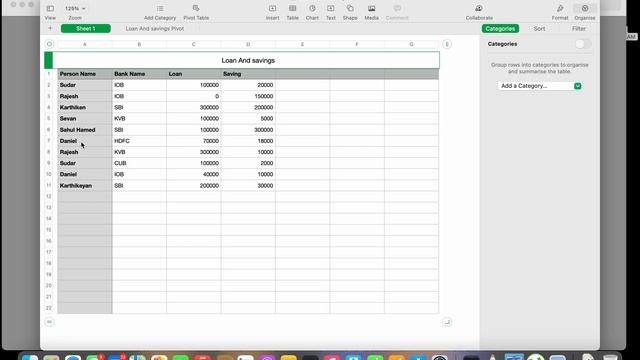Select the loan value 200000 cell
This screenshot has width=640, height=360.
(193, 186)
